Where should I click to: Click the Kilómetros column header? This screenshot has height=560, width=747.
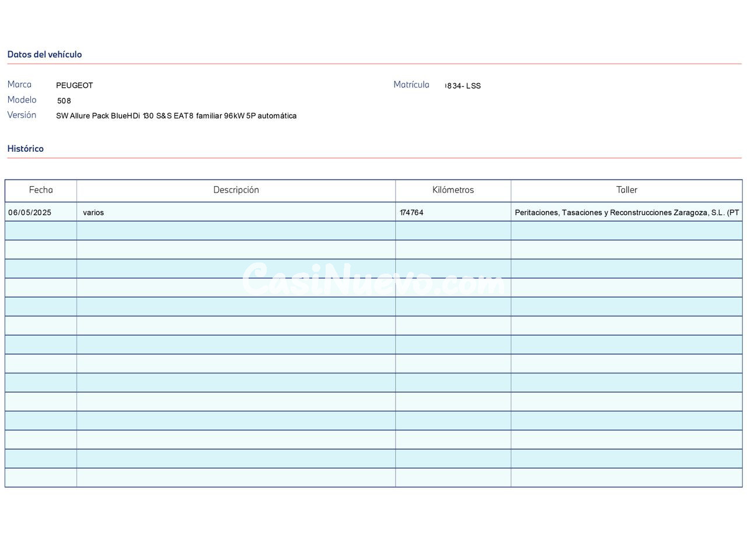(x=453, y=190)
